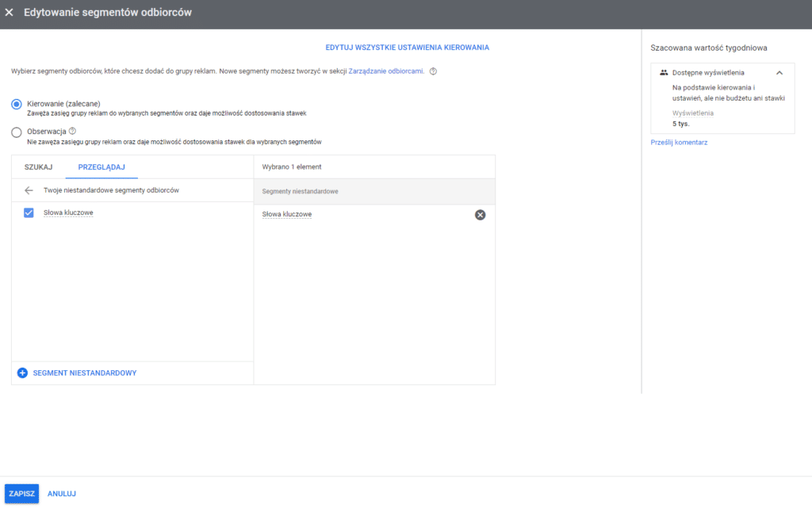Click ANULUJ to cancel changes
The height and width of the screenshot is (508, 812).
click(62, 494)
